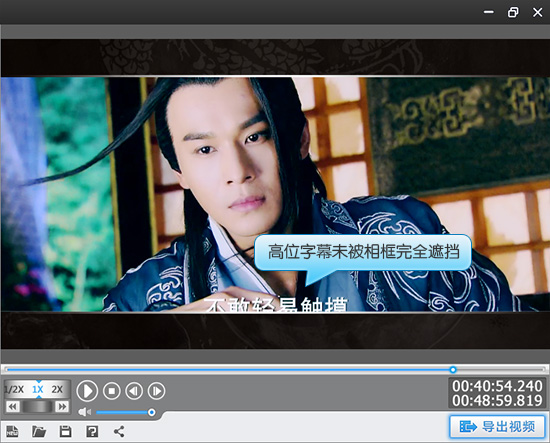This screenshot has height=443, width=550.
Task: Switch playback speed to 2X
Action: [x=57, y=389]
